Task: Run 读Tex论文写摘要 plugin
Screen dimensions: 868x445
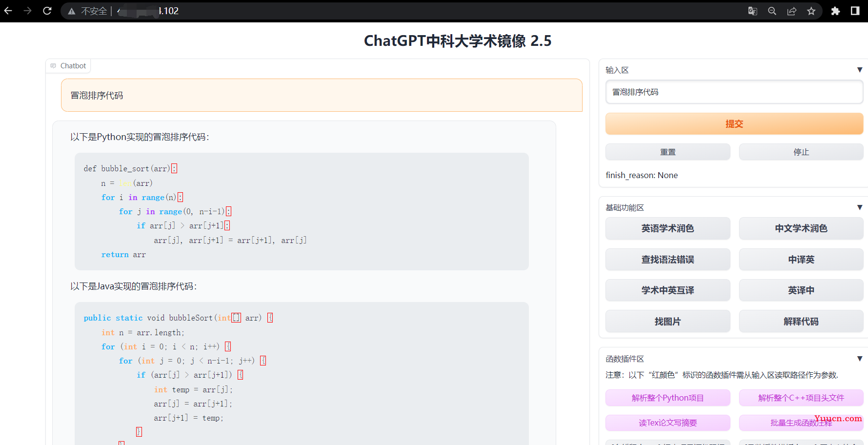Action: tap(668, 423)
